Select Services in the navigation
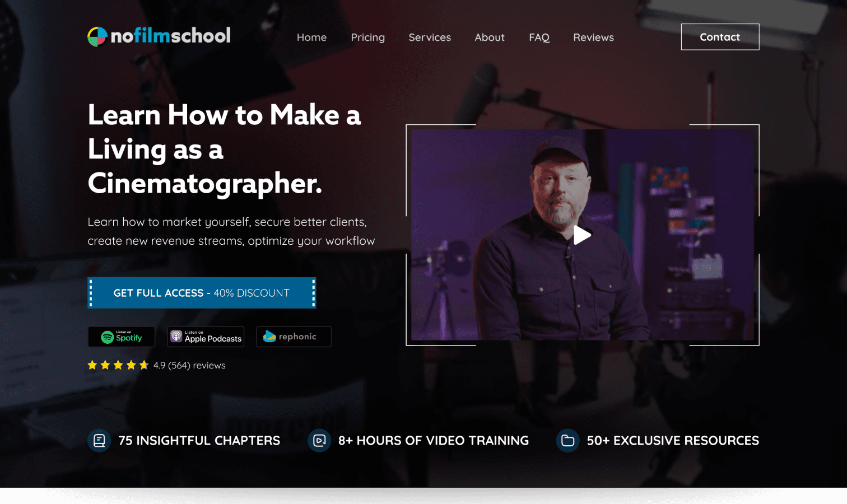This screenshot has width=847, height=504. pyautogui.click(x=430, y=38)
